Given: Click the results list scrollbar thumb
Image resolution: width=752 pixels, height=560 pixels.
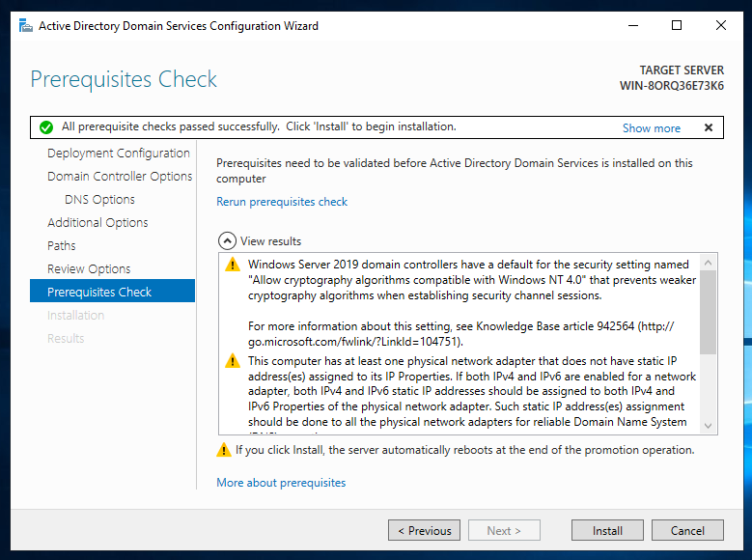Looking at the screenshot, I should [x=708, y=312].
